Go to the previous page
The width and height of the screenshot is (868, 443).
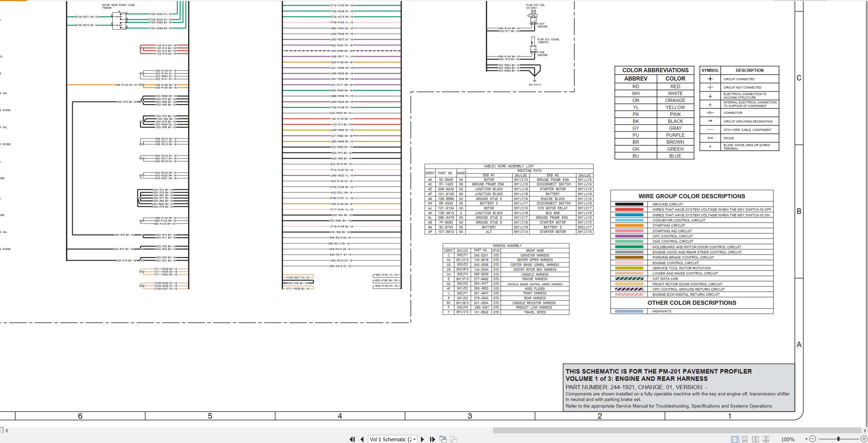tap(362, 439)
